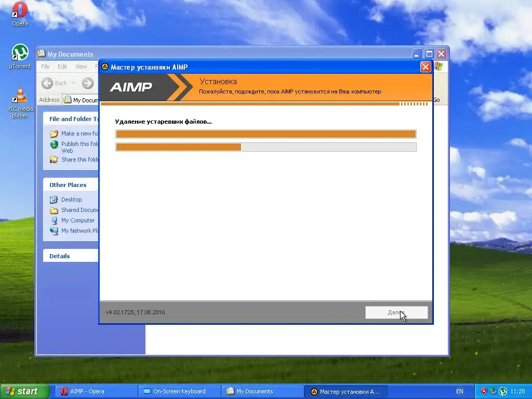The image size is (532, 399).
Task: Switch to Мастер установки AIMP taskbar button
Action: click(345, 391)
